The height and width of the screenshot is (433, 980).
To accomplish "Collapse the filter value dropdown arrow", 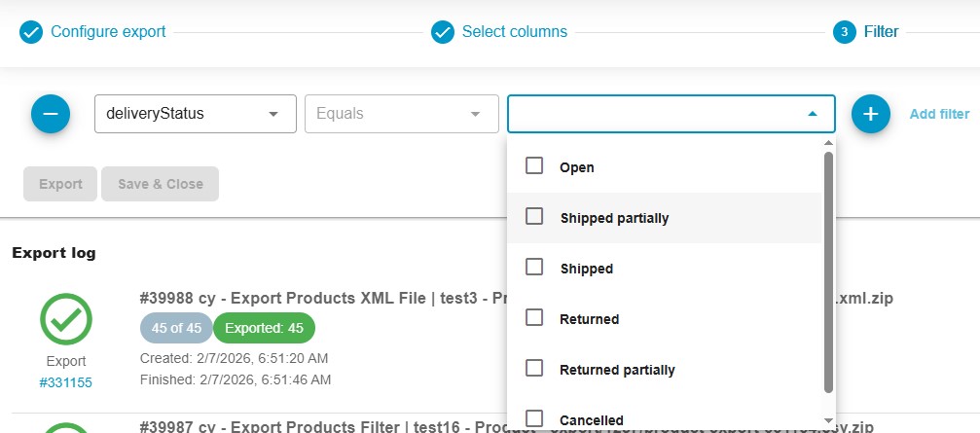I will coord(813,114).
